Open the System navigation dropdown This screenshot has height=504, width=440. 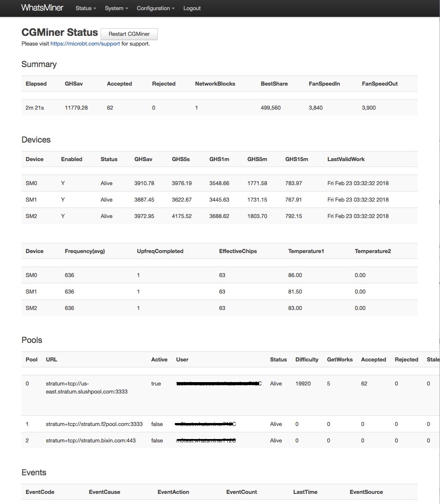[116, 8]
